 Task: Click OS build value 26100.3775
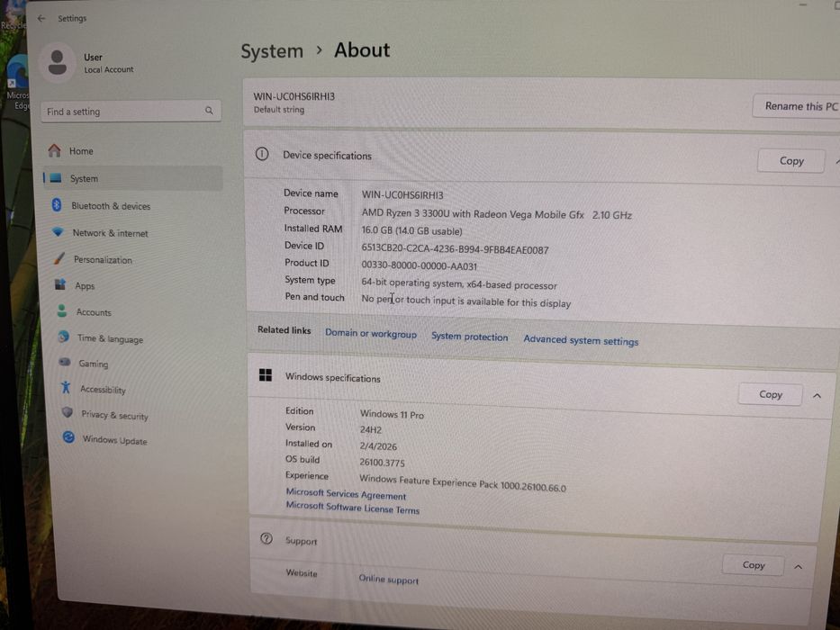382,463
